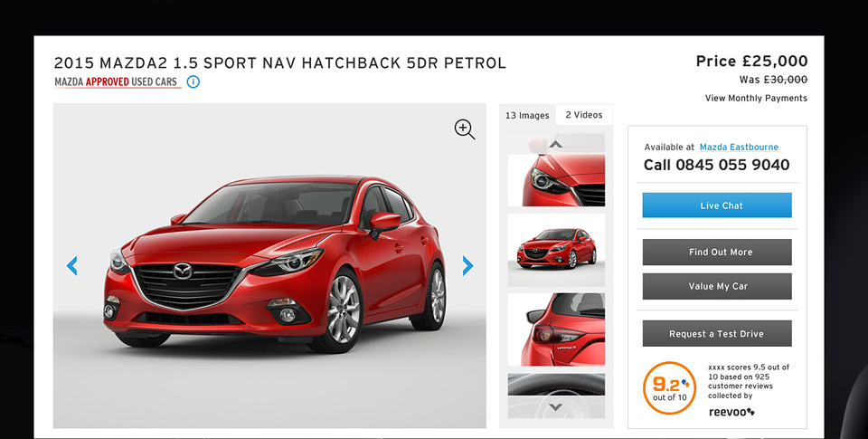Click the zoom magnifier icon on main image

pos(465,129)
